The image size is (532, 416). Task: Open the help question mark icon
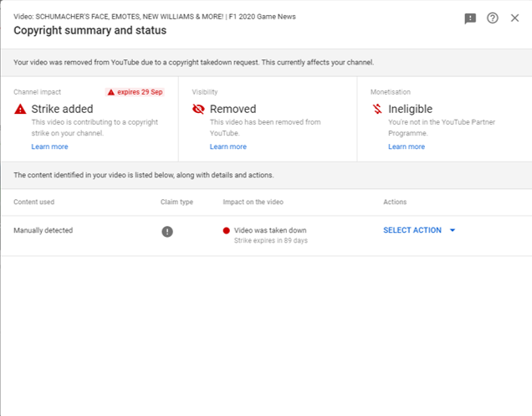coord(493,18)
